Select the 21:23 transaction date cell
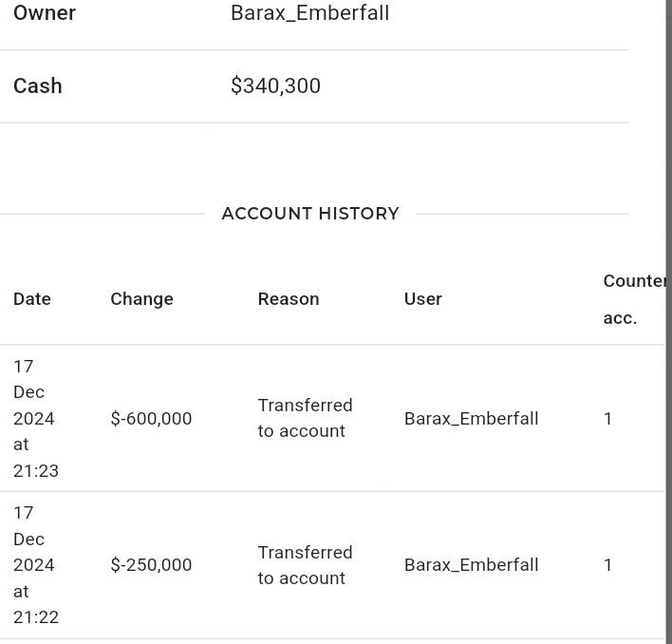Viewport: 672px width, 644px height. [x=36, y=419]
